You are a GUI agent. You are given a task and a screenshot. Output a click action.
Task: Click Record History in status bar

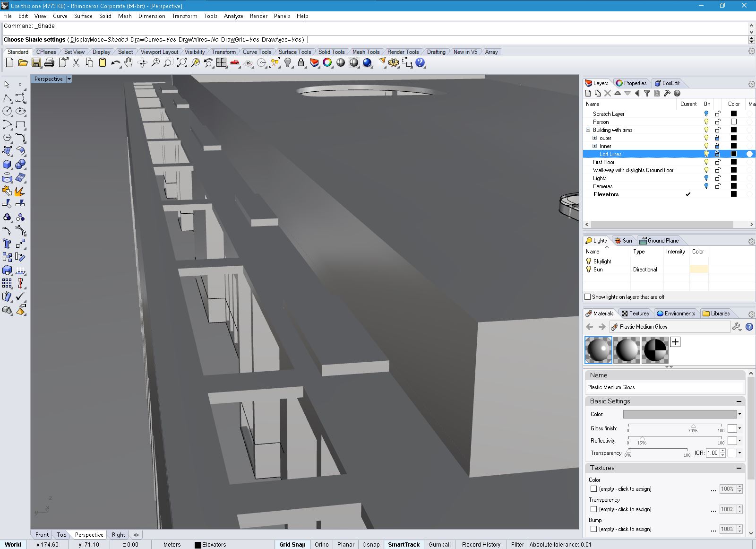481,545
